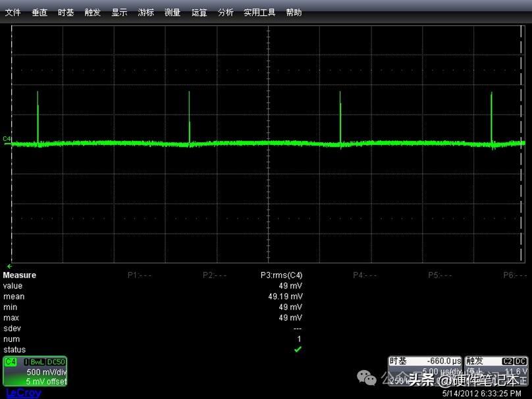Open the 实用工具 (Utilities) menu
The width and height of the screenshot is (532, 399).
point(260,13)
